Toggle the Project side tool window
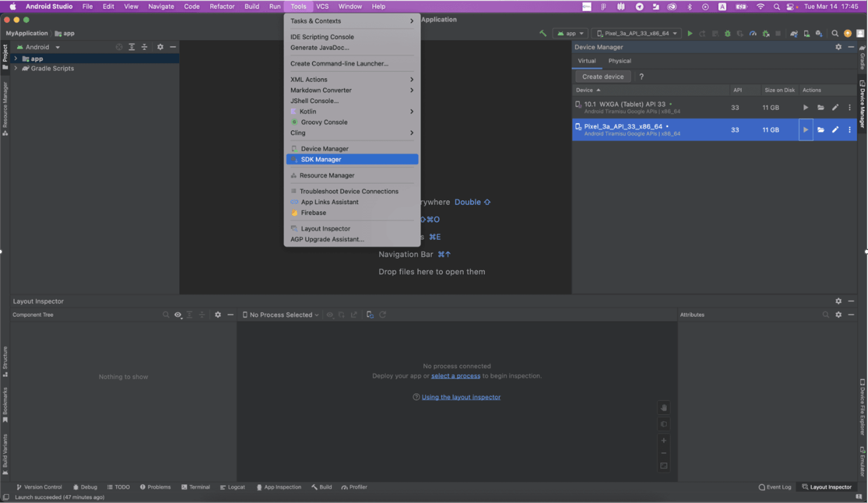This screenshot has width=868, height=503. point(5,57)
